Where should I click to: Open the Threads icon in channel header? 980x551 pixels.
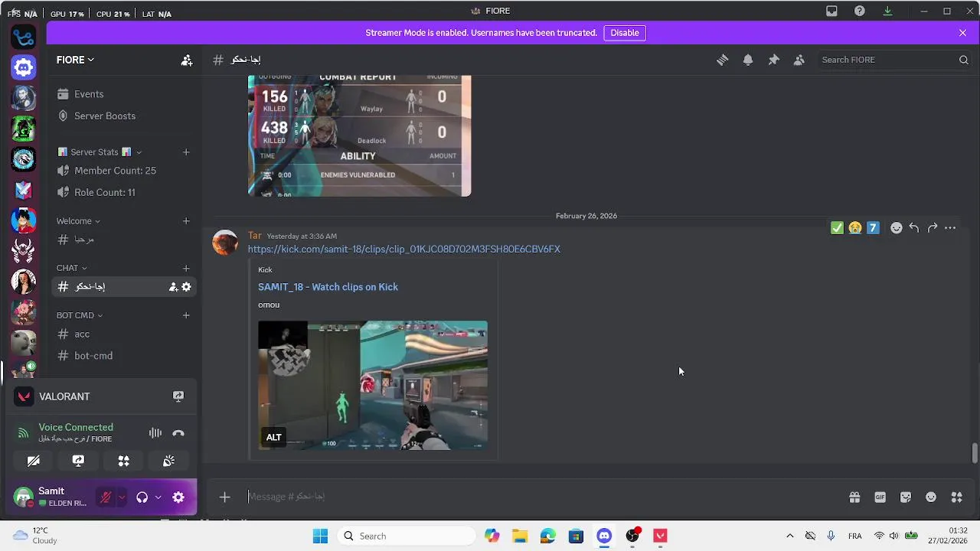722,60
